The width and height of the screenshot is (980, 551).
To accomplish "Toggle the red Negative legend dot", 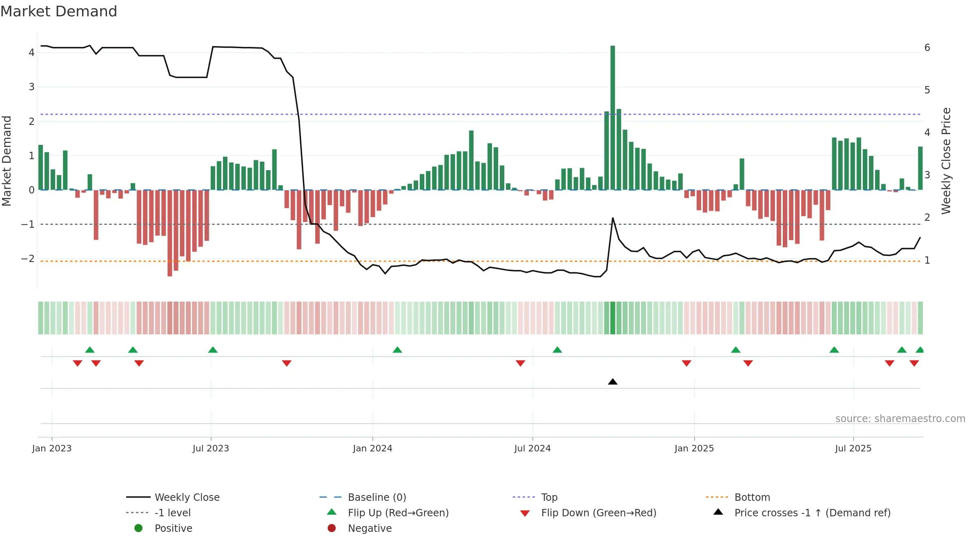I will coord(332,528).
